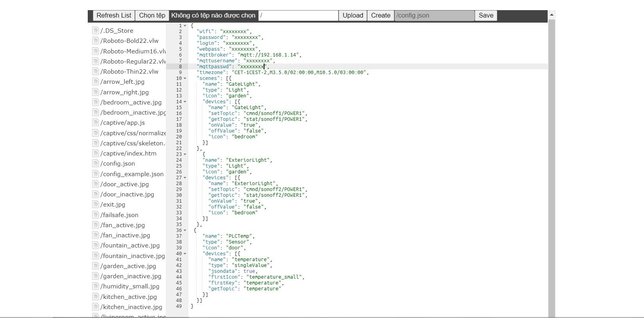Image resolution: width=644 pixels, height=318 pixels.
Task: Open /Roboto-Bold22.vlw in the file list
Action: 130,41
